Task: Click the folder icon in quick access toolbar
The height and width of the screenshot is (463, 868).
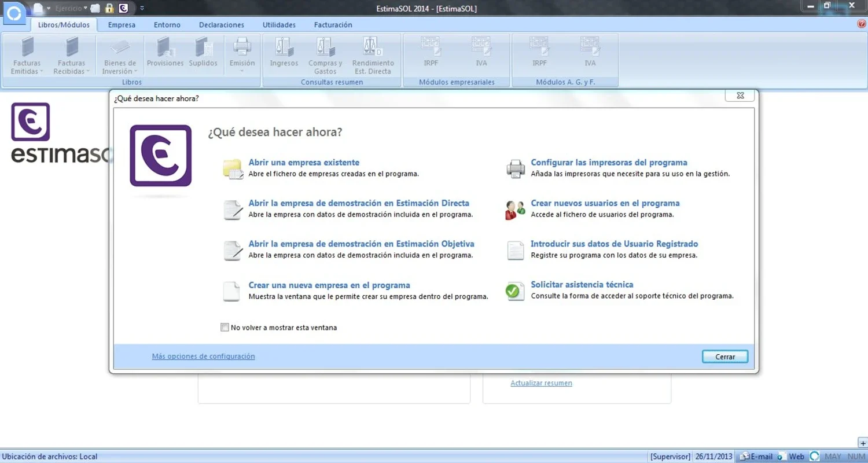Action: 95,9
